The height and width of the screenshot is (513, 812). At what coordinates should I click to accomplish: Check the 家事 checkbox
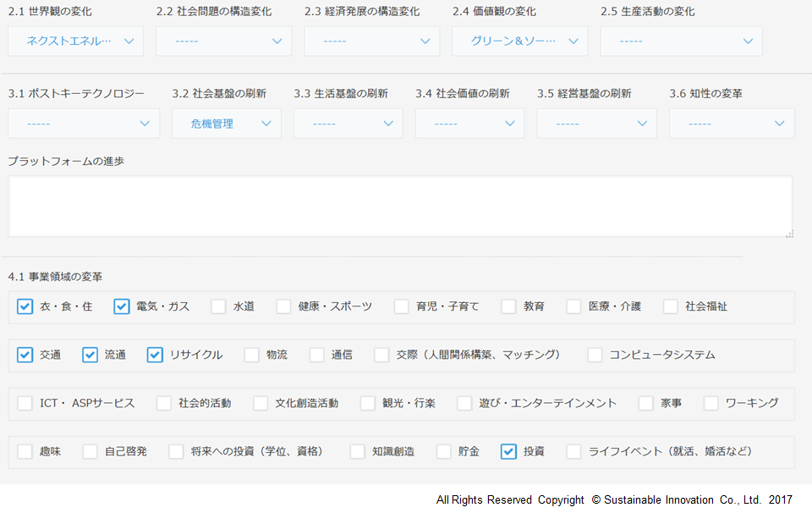pos(645,403)
